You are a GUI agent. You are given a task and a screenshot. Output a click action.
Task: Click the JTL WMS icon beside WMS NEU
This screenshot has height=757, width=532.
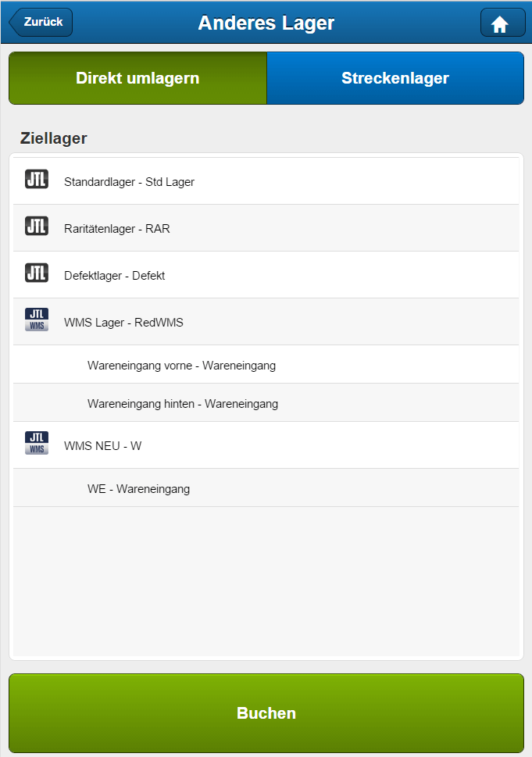pos(37,443)
